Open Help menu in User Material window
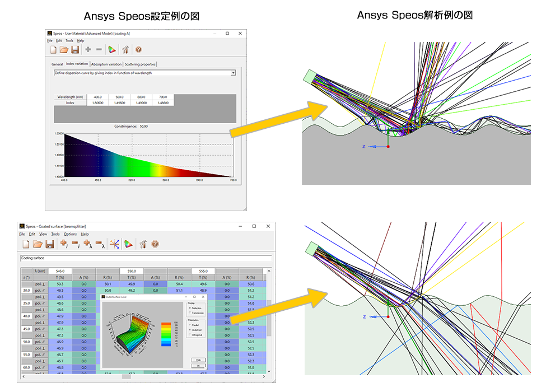This screenshot has width=560, height=392. pos(80,41)
